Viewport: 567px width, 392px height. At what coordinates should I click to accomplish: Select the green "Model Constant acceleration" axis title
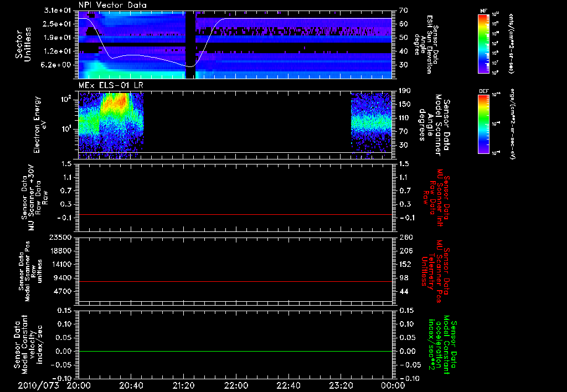click(442, 345)
